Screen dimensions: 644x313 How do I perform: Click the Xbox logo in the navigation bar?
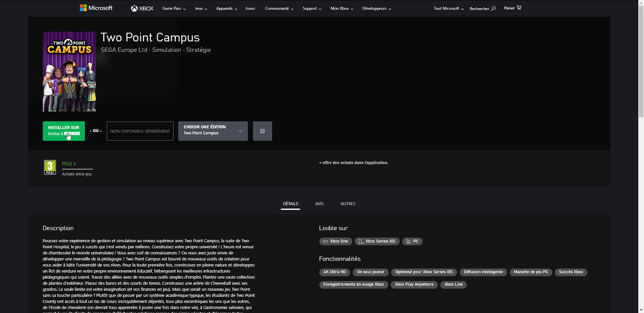142,8
